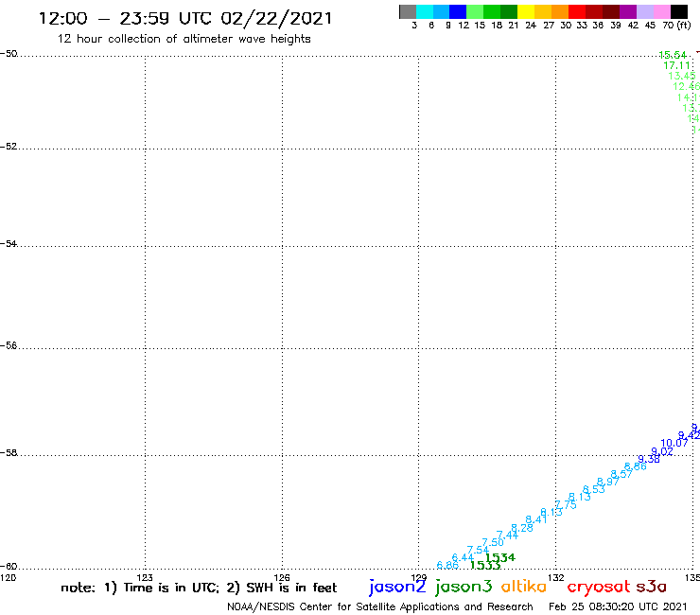Click the note 'Time is in UTC; SWH is in feet'
Image resolution: width=700 pixels, height=615 pixels.
(199, 588)
